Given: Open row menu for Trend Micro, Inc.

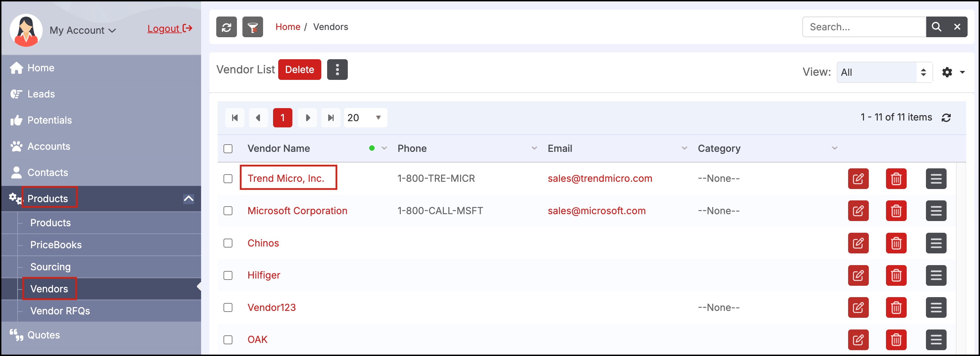Looking at the screenshot, I should 936,179.
